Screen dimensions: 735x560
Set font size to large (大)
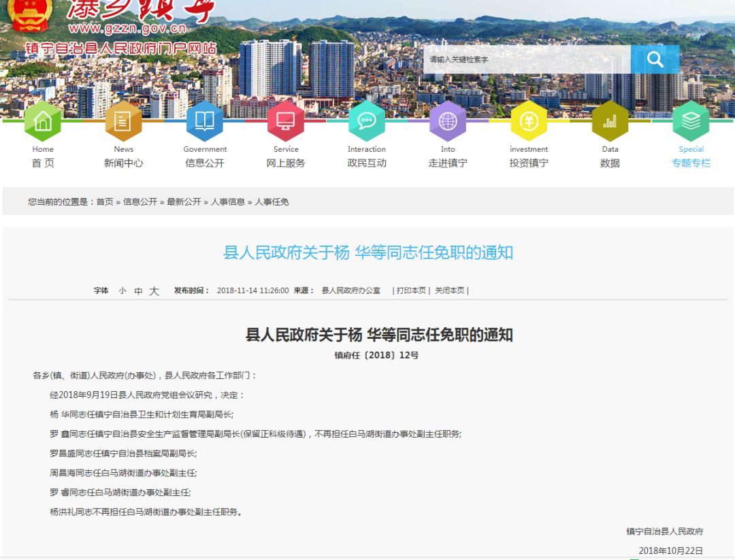(154, 291)
